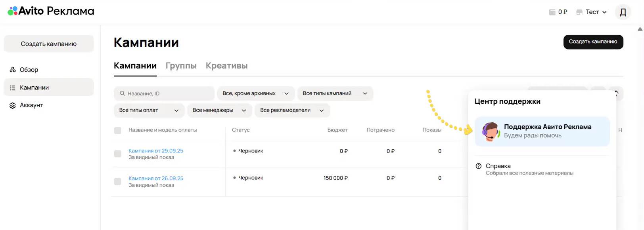Open the Все типы оплат dropdown

click(x=149, y=110)
